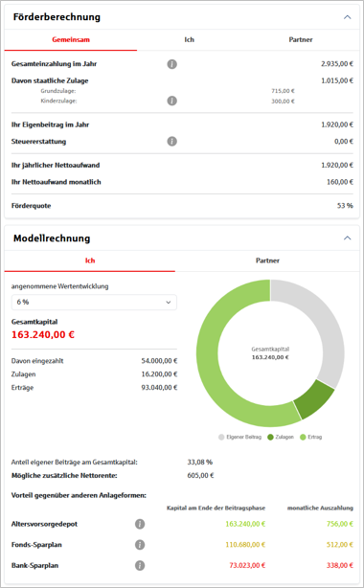Click Altersvorsorgedepot monthly payout 756,00 €
This screenshot has height=588, width=364.
pos(340,524)
